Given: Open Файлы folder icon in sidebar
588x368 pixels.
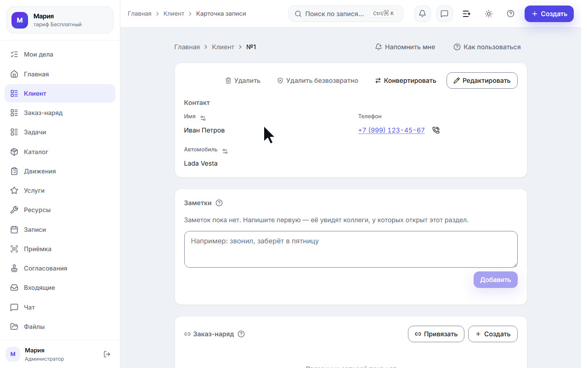Looking at the screenshot, I should click(14, 327).
